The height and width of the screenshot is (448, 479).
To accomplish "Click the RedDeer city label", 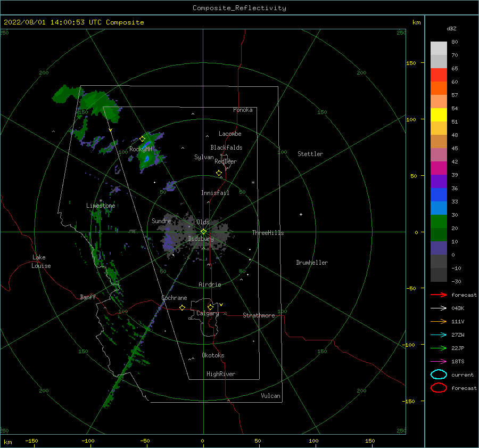I will (226, 161).
